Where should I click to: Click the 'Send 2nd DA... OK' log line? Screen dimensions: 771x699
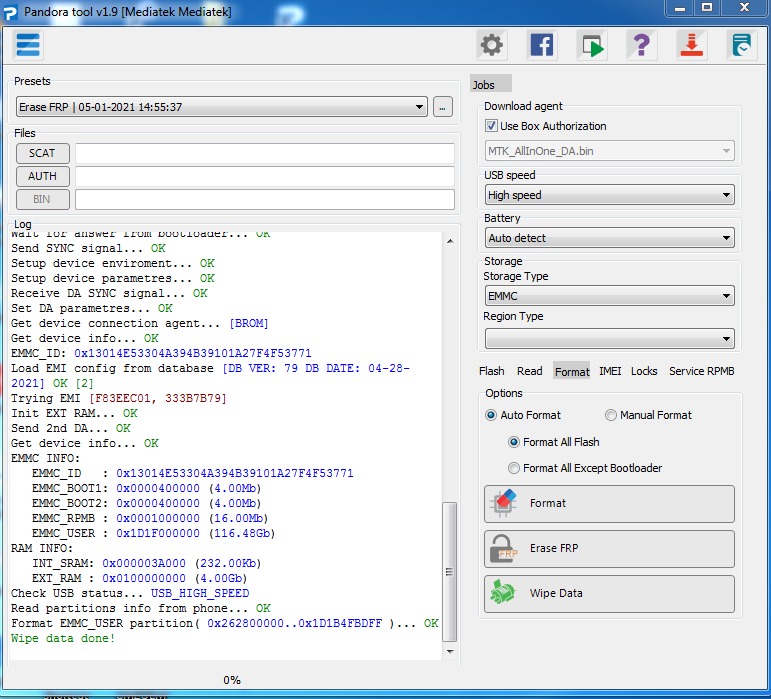click(71, 428)
